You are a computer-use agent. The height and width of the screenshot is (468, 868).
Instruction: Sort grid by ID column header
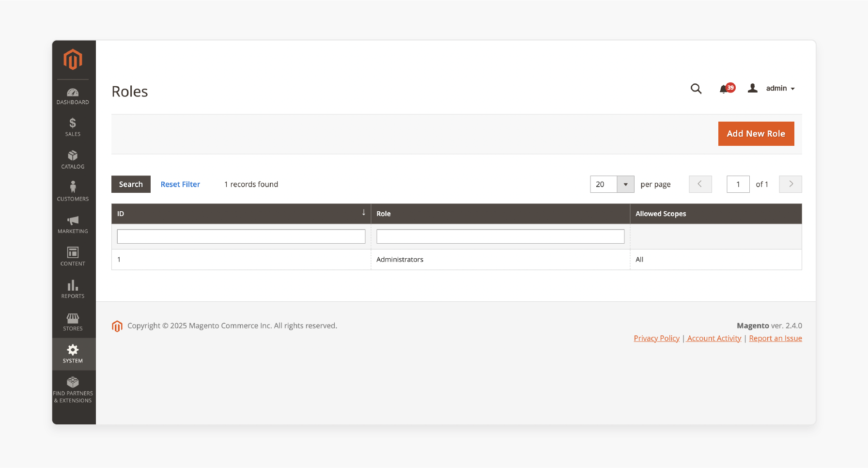coord(241,214)
